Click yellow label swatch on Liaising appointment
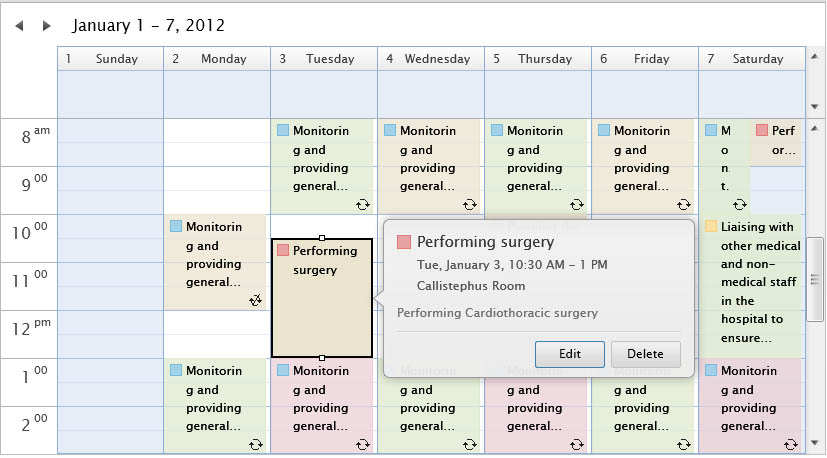The height and width of the screenshot is (458, 827). (x=711, y=226)
